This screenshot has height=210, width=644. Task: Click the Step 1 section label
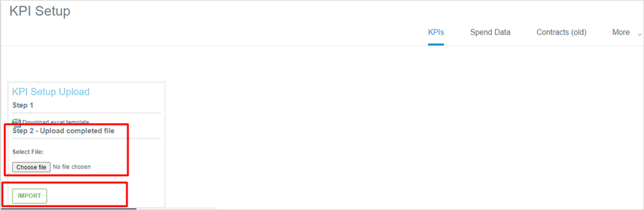pos(22,105)
